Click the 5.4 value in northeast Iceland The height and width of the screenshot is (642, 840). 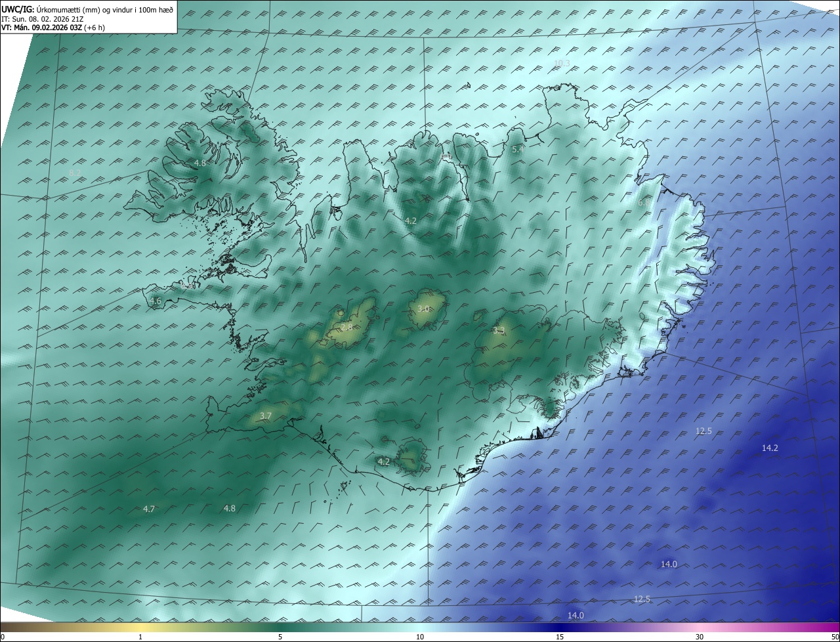click(518, 150)
